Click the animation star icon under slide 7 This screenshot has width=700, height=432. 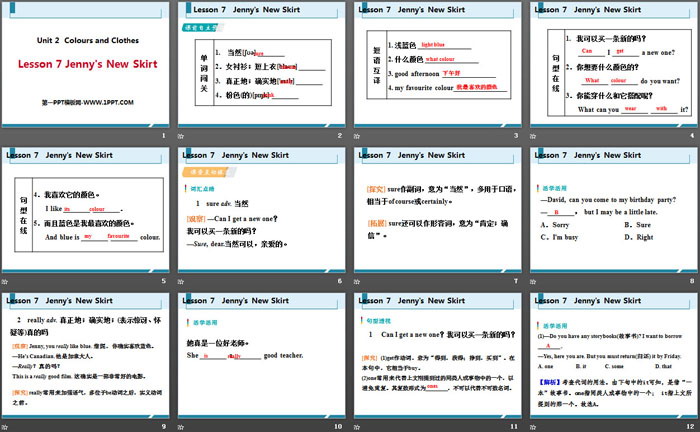click(x=357, y=282)
